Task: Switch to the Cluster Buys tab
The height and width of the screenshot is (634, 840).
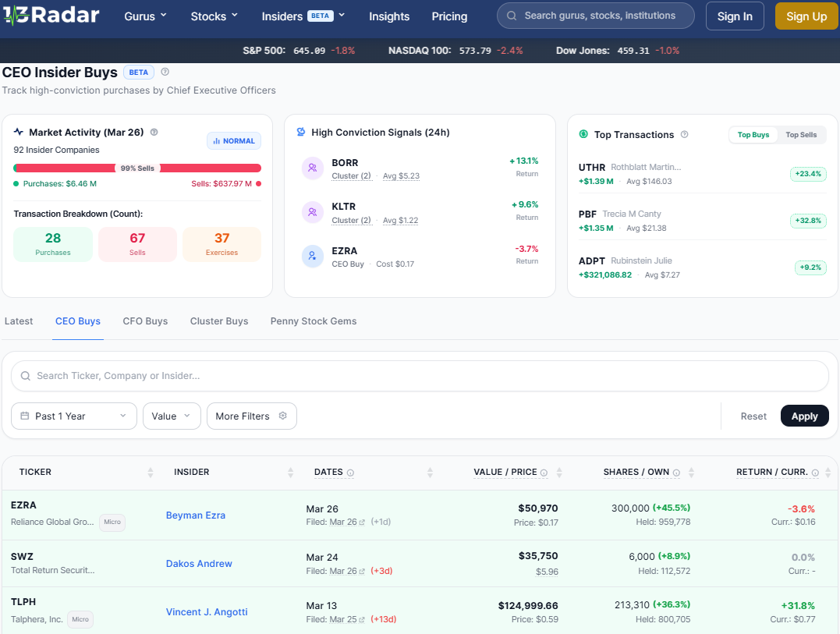Action: 219,321
